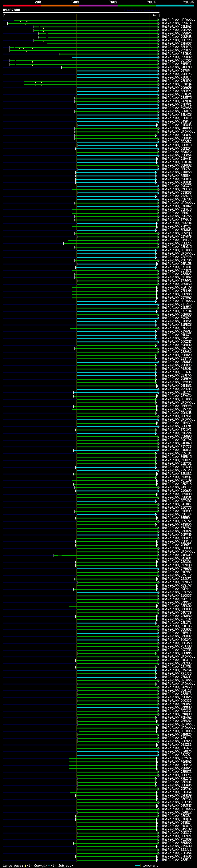The height and width of the screenshot is (868, 197).
Task: Click the cyan ~100% identity legend segment
Action: 175,6
